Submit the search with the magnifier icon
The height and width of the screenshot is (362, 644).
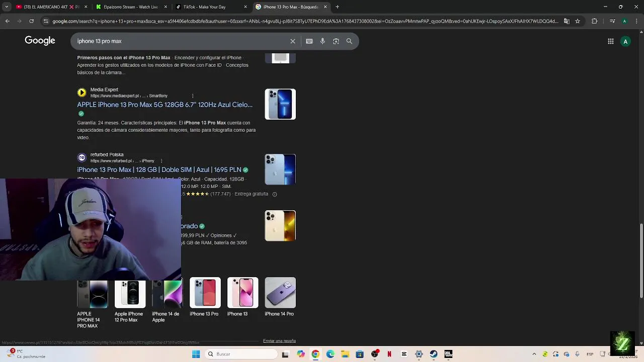(x=349, y=41)
